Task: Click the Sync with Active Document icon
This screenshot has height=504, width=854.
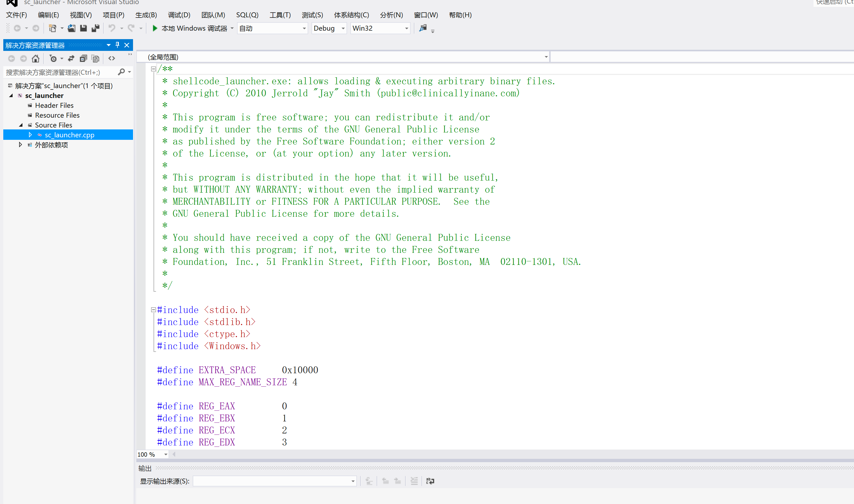Action: (71, 59)
